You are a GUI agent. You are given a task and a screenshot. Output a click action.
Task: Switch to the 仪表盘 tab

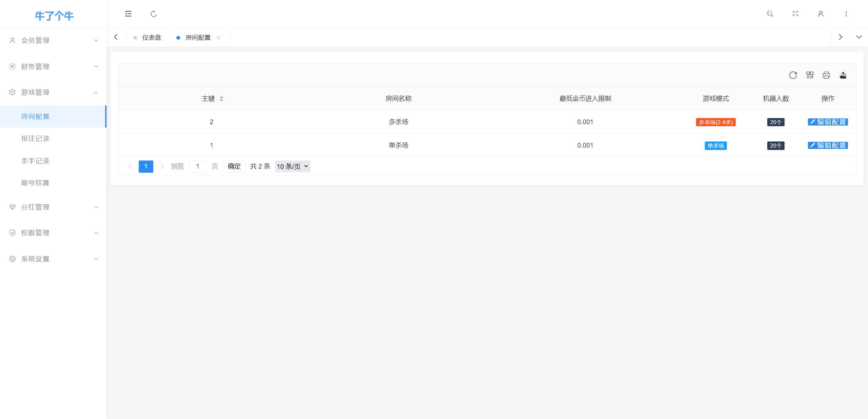pos(151,38)
